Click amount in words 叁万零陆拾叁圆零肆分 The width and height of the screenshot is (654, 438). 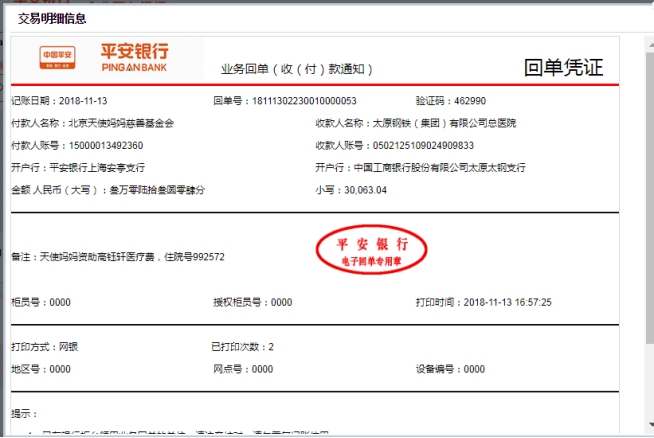coord(157,190)
